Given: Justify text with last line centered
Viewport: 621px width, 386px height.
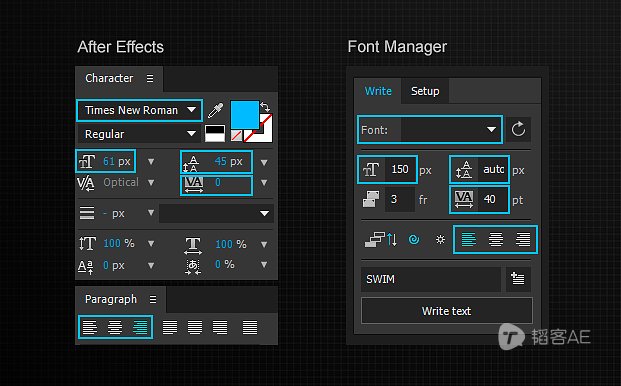Looking at the screenshot, I should [x=195, y=327].
